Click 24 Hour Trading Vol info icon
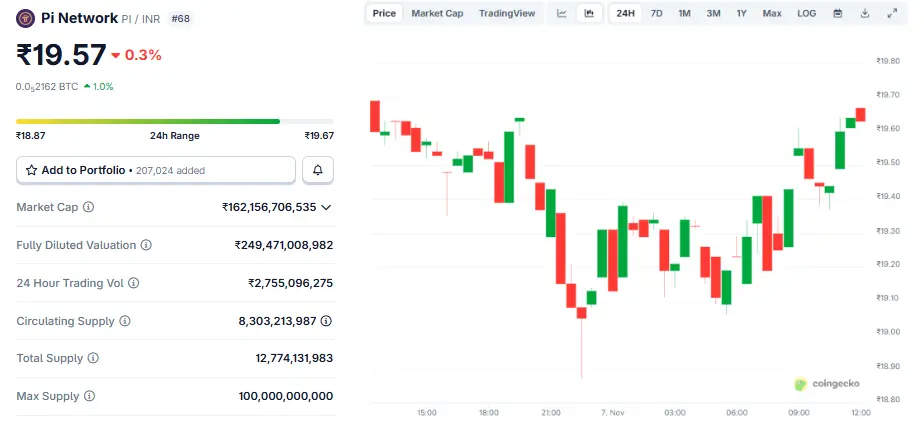 tap(134, 283)
